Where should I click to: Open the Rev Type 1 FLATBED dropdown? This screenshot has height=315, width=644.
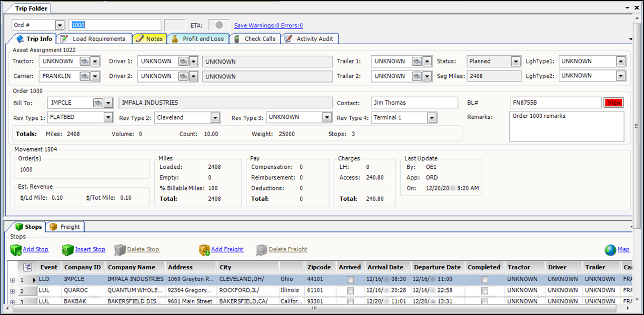[x=108, y=118]
